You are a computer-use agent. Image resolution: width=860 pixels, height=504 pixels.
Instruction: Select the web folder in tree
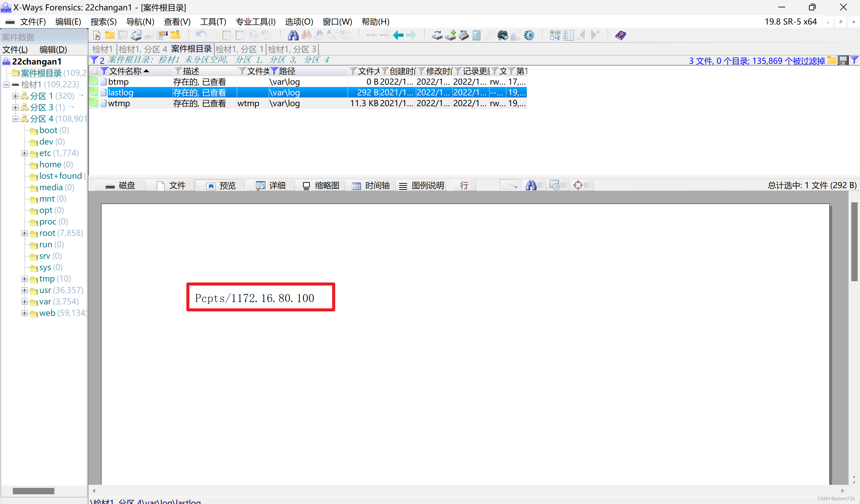pyautogui.click(x=47, y=313)
